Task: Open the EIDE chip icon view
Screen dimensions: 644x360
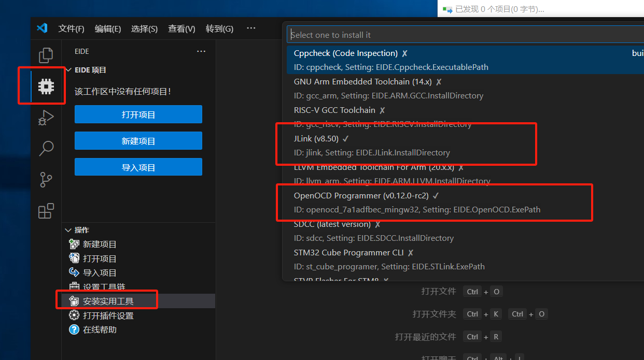Action: tap(46, 86)
